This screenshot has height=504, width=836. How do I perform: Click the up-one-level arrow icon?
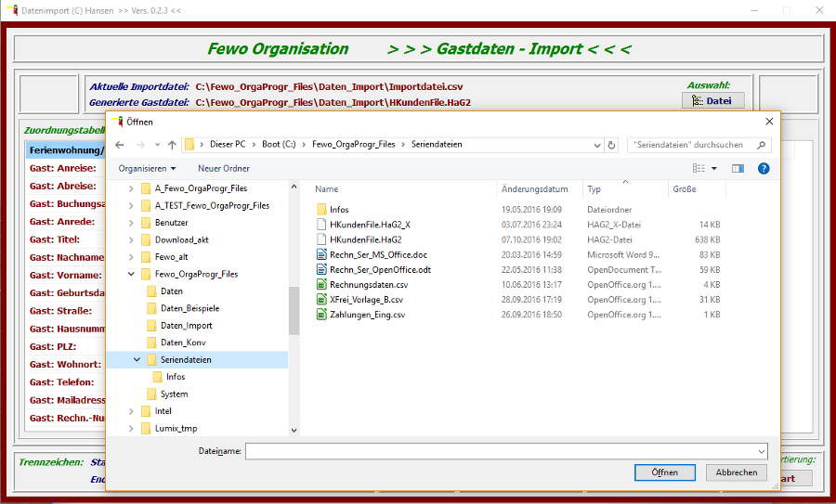point(172,145)
